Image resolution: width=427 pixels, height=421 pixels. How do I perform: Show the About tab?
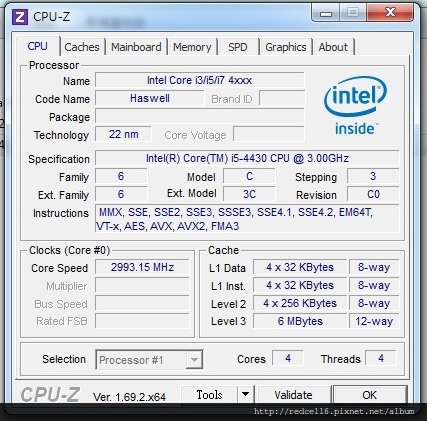coord(333,47)
